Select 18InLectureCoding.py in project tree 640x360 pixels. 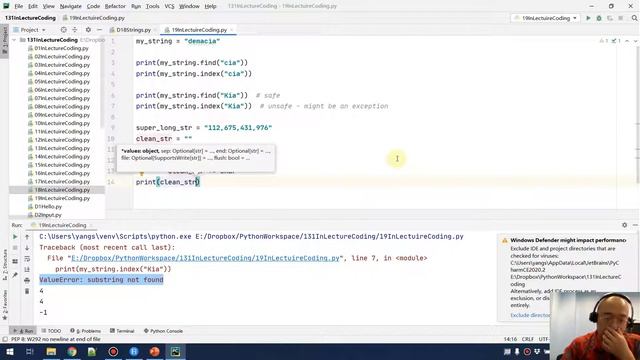click(x=57, y=190)
